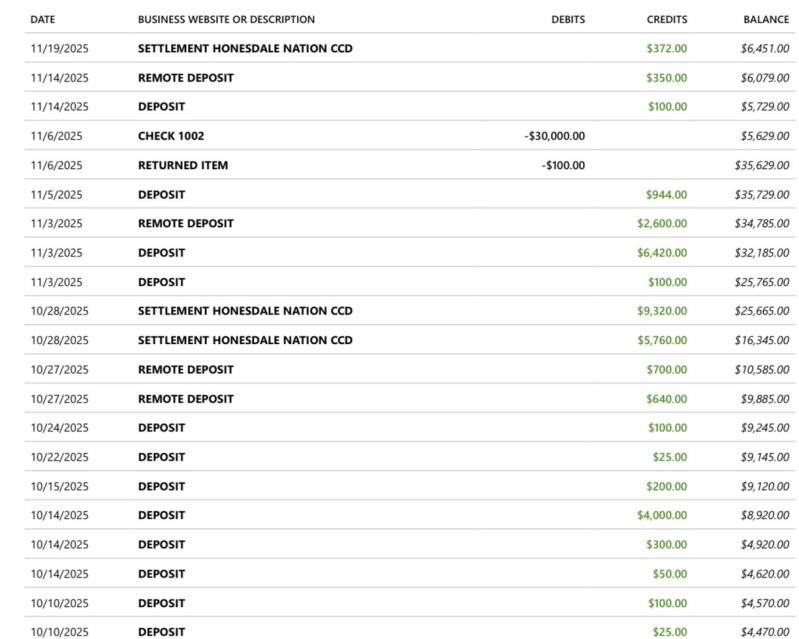Select the $350.00 Remote Deposit transaction
The image size is (799, 639).
coord(186,77)
